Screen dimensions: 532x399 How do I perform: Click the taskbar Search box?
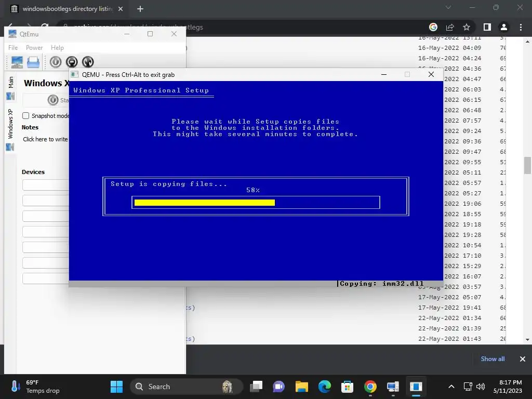pyautogui.click(x=187, y=387)
